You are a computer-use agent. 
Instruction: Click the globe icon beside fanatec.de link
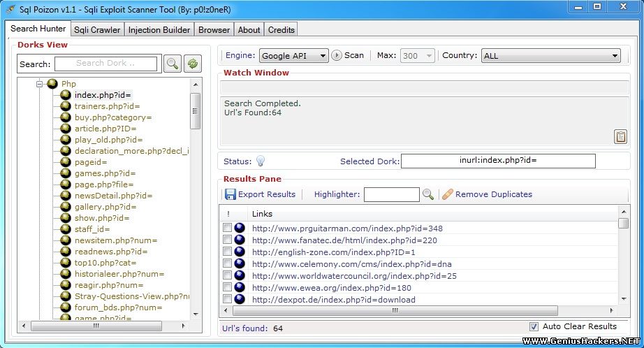click(240, 240)
